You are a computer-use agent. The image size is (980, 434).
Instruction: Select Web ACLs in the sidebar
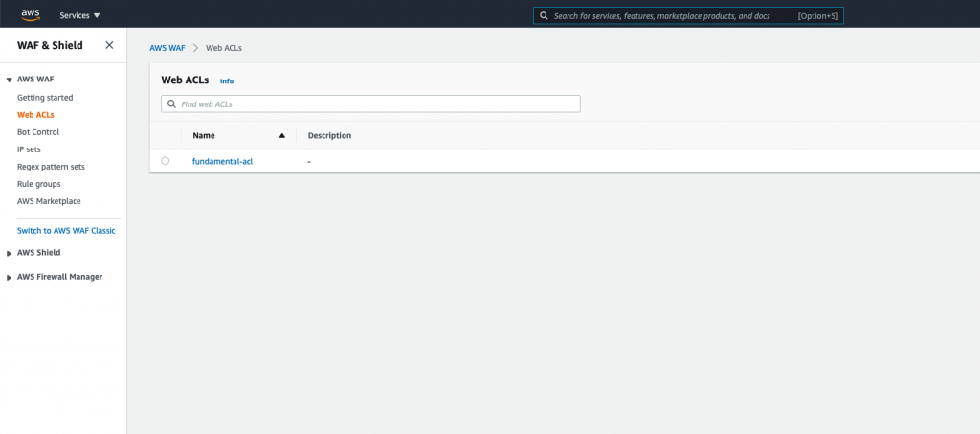tap(35, 115)
